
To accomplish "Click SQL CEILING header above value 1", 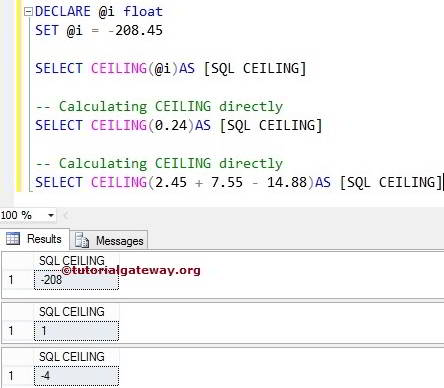I will [72, 312].
